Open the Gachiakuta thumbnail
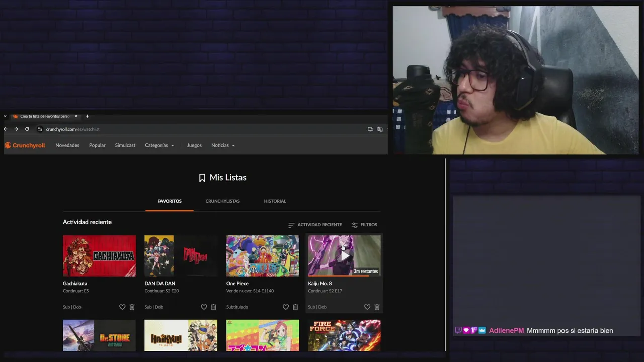Viewport: 644px width, 362px height. (x=99, y=256)
